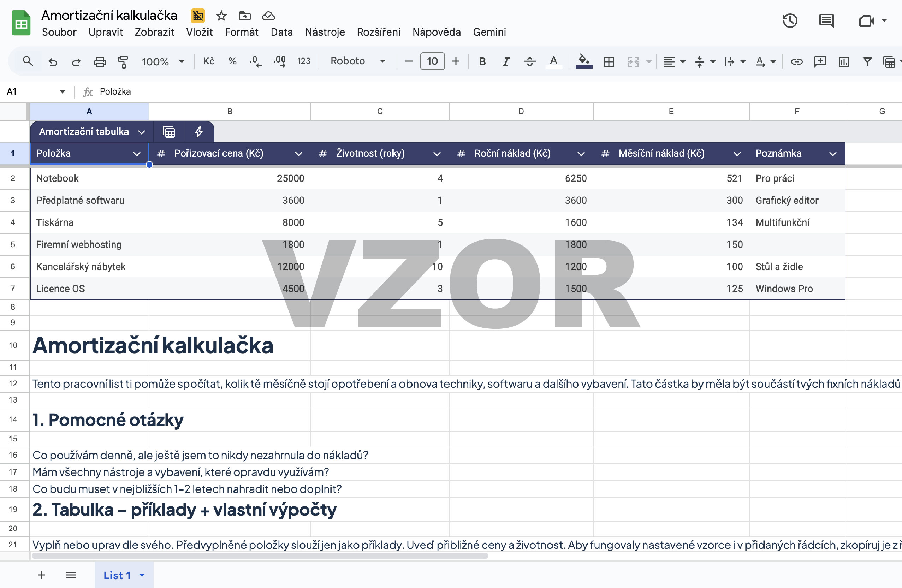
Task: Click the star document icon
Action: tap(221, 16)
